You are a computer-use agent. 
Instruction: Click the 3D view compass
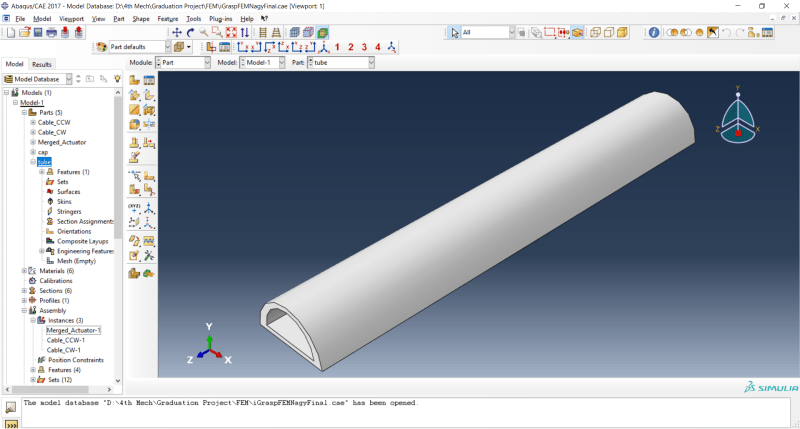point(738,117)
